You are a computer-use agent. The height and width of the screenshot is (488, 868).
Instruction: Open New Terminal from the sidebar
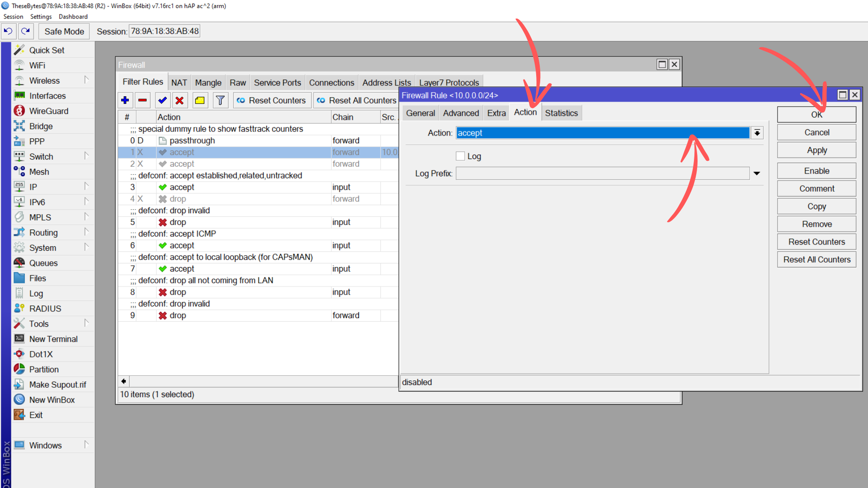pos(53,338)
